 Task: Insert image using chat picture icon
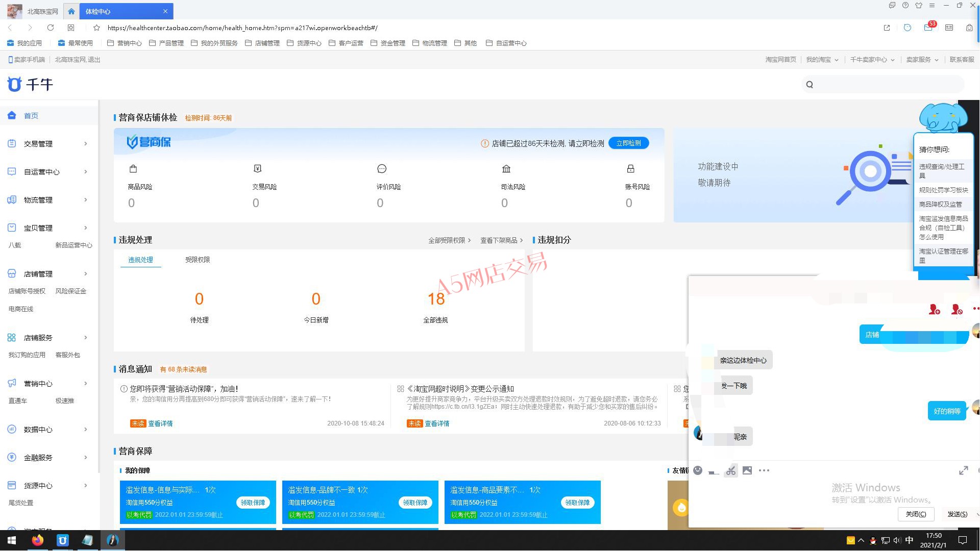pyautogui.click(x=747, y=470)
